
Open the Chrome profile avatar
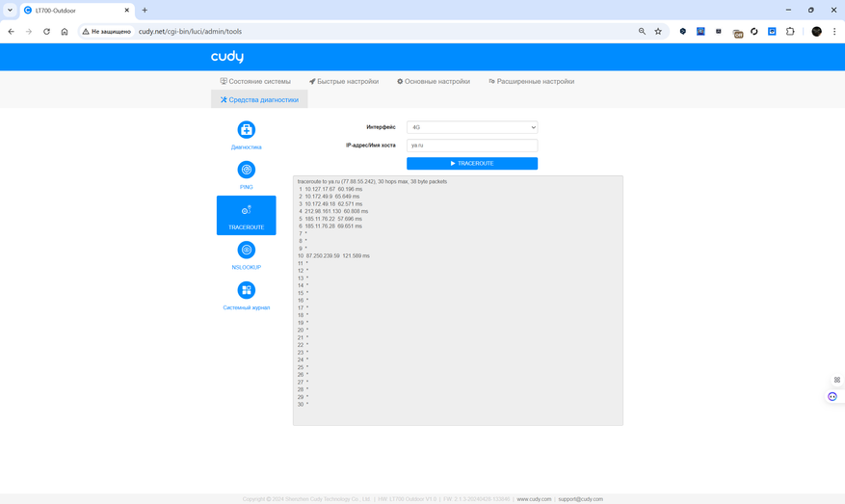click(816, 31)
